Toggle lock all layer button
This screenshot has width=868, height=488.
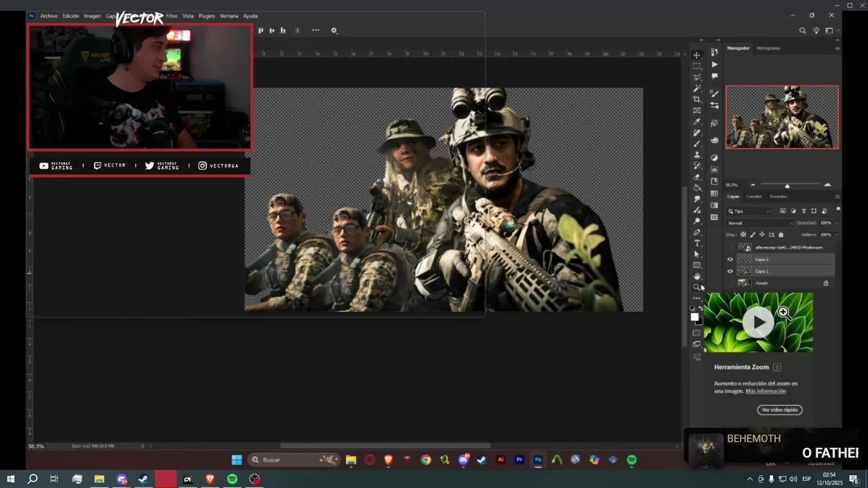tap(781, 235)
